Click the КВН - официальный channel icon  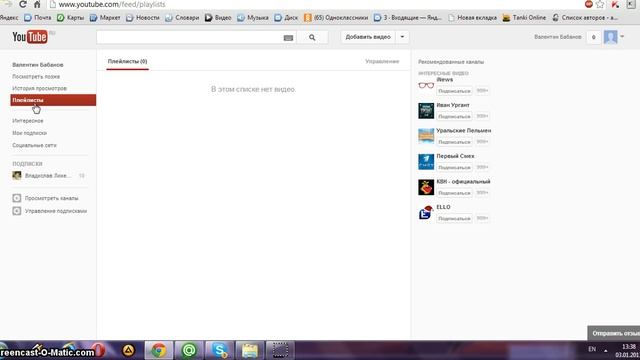tap(426, 187)
